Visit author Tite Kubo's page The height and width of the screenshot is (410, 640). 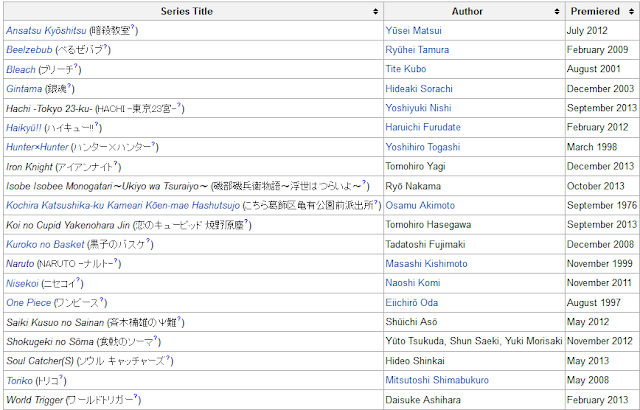[x=406, y=69]
